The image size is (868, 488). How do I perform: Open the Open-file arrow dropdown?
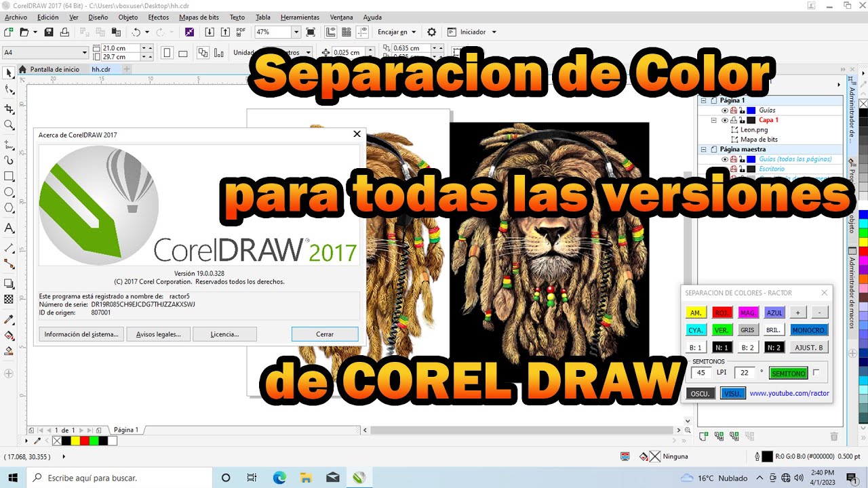point(34,32)
